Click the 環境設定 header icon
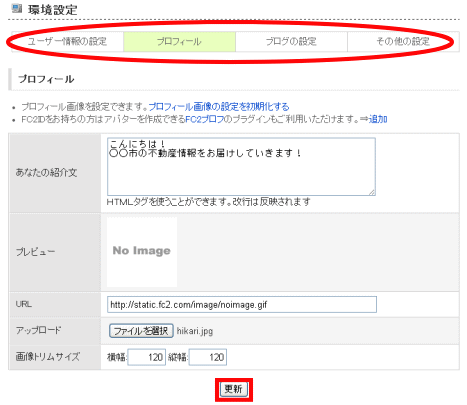 (17, 8)
